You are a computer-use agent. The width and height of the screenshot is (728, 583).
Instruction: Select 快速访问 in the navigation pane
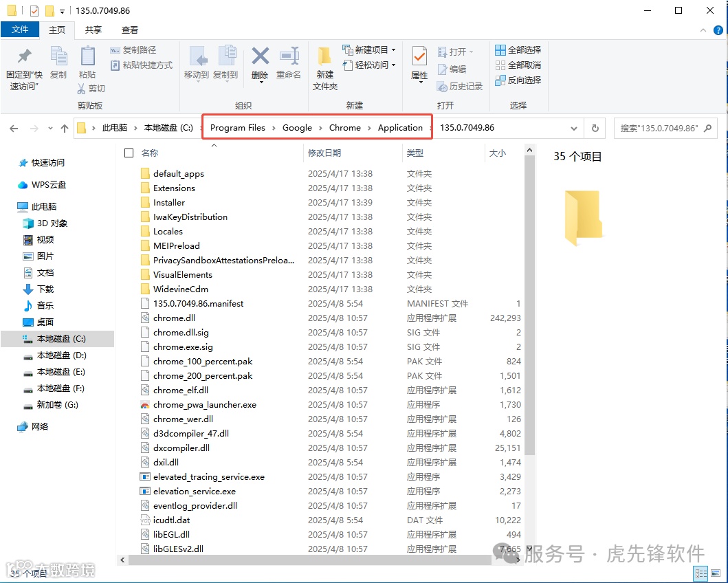click(42, 163)
